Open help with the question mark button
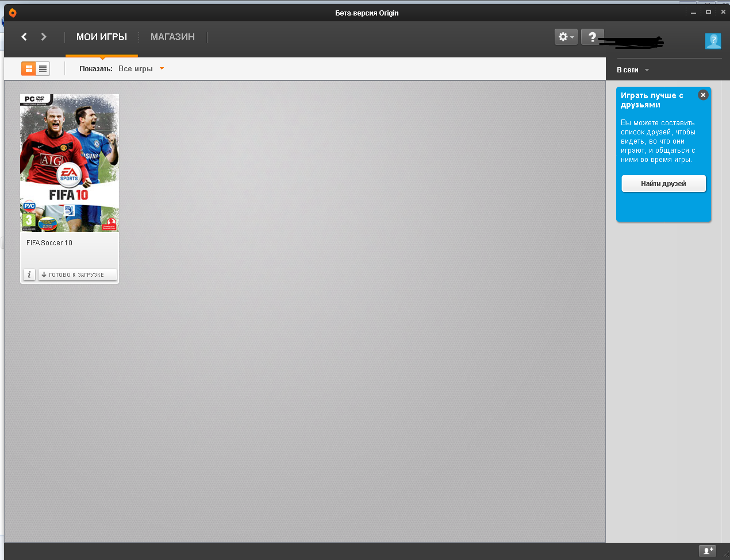Image resolution: width=730 pixels, height=560 pixels. (x=592, y=37)
